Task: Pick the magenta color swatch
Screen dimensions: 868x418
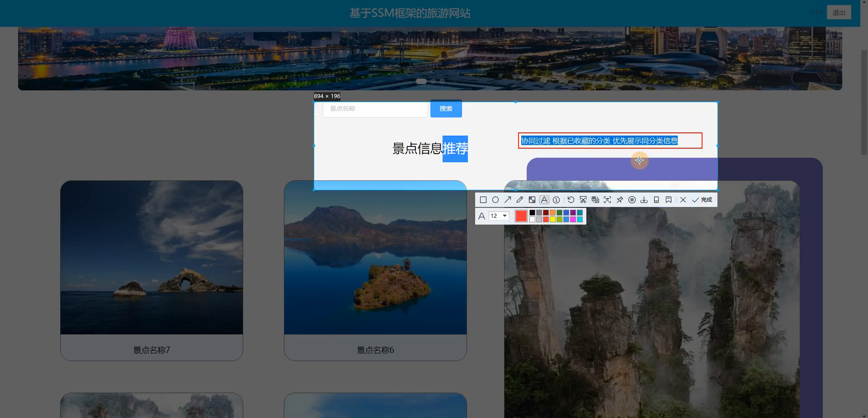Action: 573,219
